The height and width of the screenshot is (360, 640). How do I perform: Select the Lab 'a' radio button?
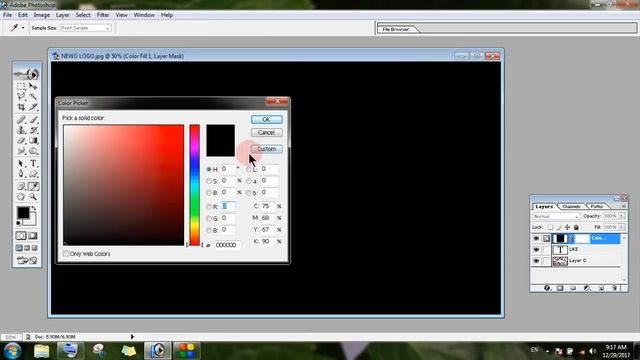tap(249, 181)
